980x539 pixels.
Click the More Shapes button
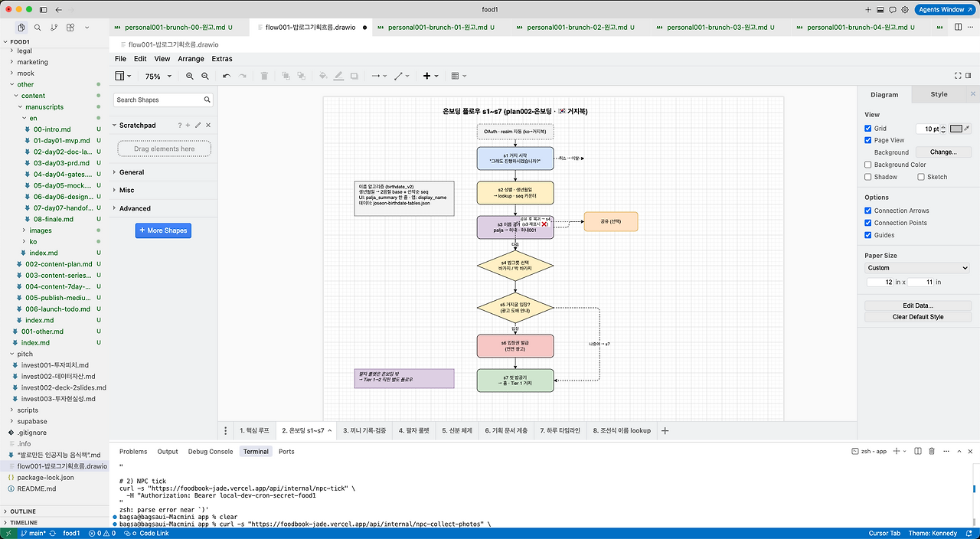coord(163,230)
